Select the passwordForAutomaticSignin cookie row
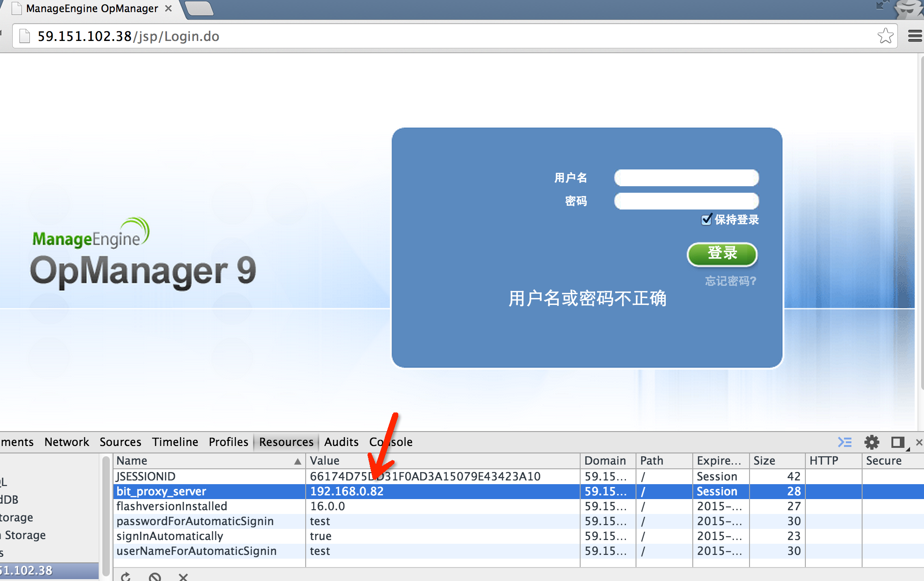 [519, 521]
